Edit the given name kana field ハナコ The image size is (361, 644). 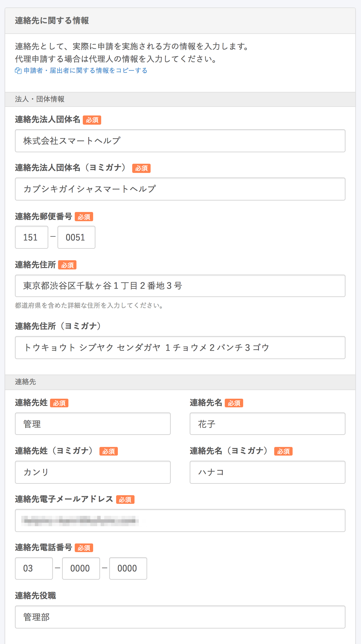click(268, 472)
